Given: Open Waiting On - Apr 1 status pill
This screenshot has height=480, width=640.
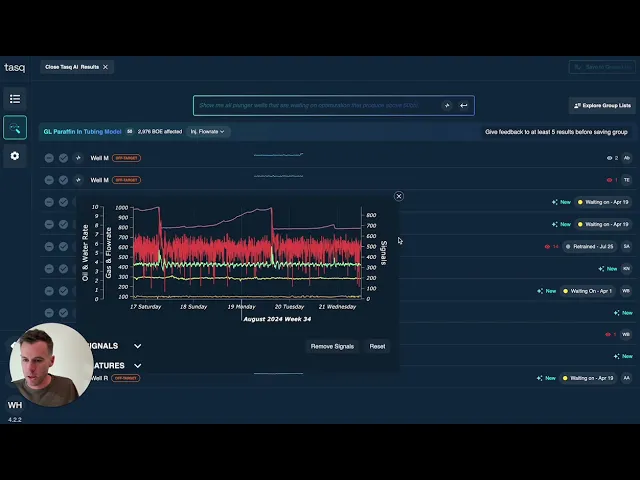Looking at the screenshot, I should coord(587,291).
